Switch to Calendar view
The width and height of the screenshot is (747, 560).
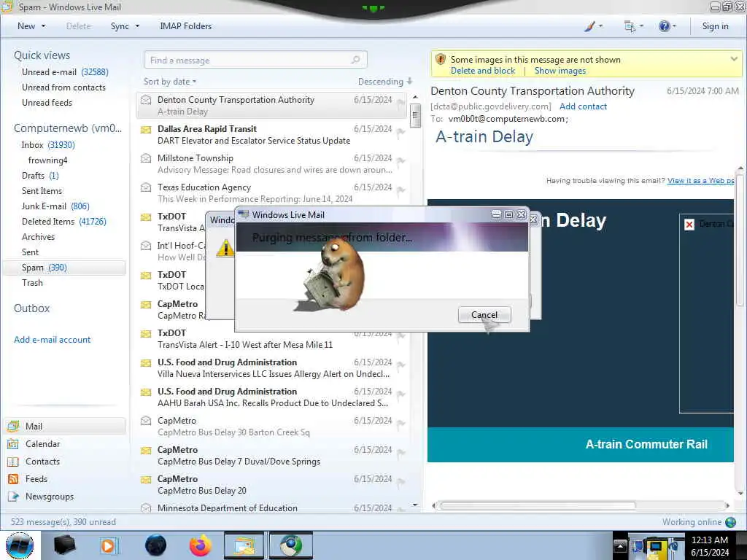coord(42,444)
